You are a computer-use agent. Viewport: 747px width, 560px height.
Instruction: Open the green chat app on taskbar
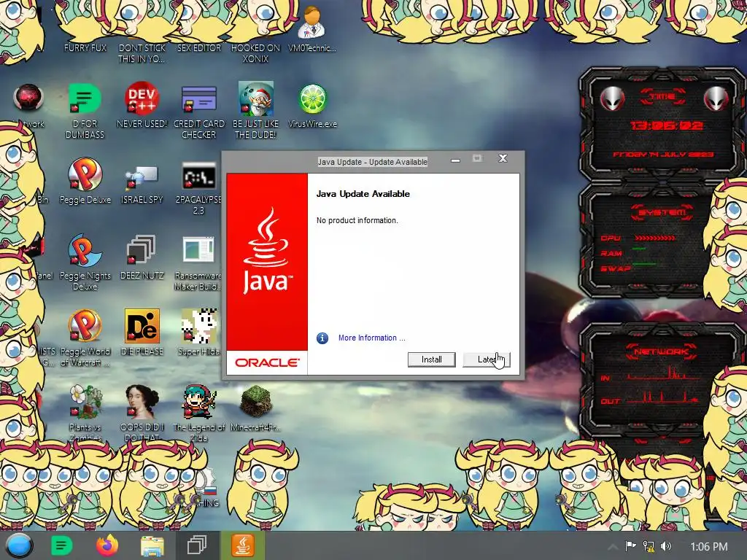[x=61, y=545]
